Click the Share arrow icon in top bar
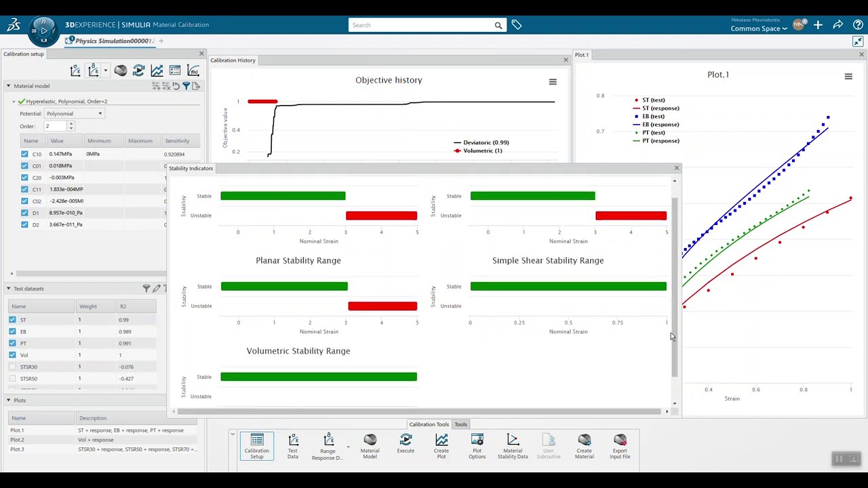868x488 pixels. click(838, 25)
